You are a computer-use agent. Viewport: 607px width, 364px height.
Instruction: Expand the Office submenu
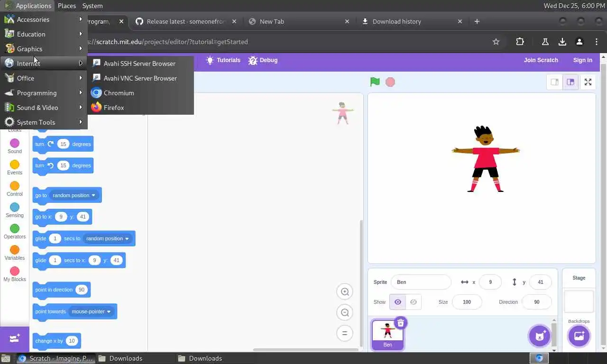point(44,78)
